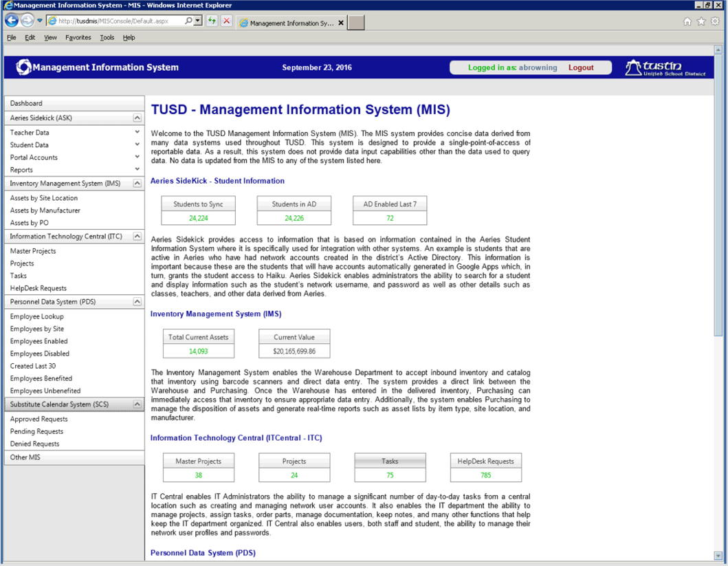Image resolution: width=728 pixels, height=566 pixels.
Task: Click the HelpDesk Requests tile with 785
Action: (485, 468)
